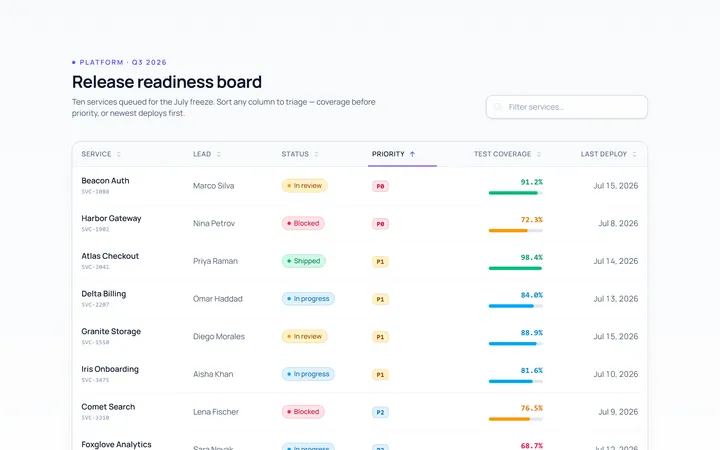
Task: Select the Iris Onboarding service name
Action: pos(110,369)
